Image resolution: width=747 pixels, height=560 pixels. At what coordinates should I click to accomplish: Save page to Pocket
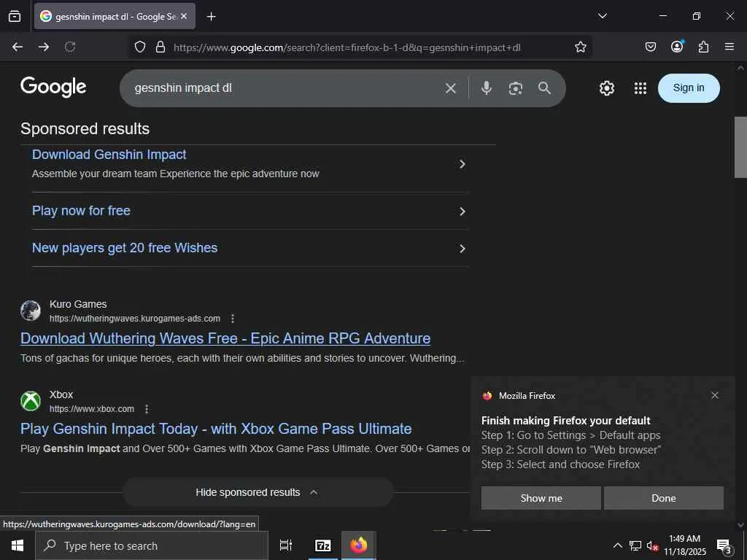pos(650,47)
